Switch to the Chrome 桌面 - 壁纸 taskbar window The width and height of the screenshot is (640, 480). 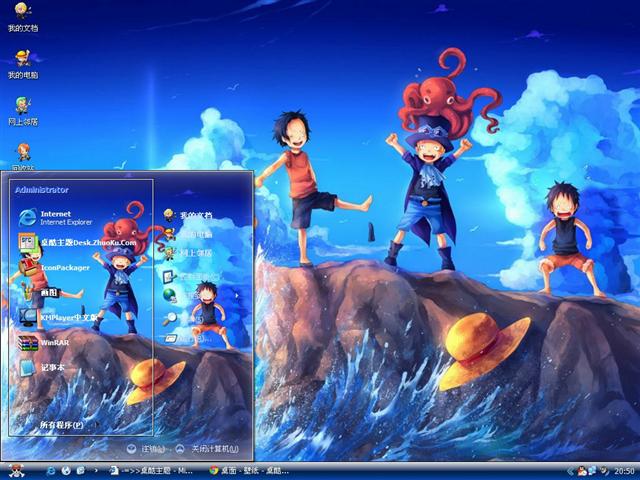[250, 471]
